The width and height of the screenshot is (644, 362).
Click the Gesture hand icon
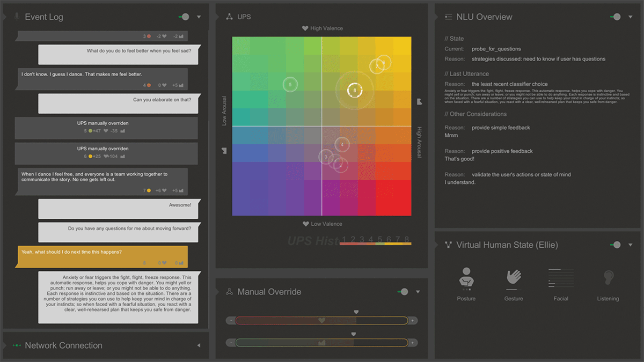point(514,278)
